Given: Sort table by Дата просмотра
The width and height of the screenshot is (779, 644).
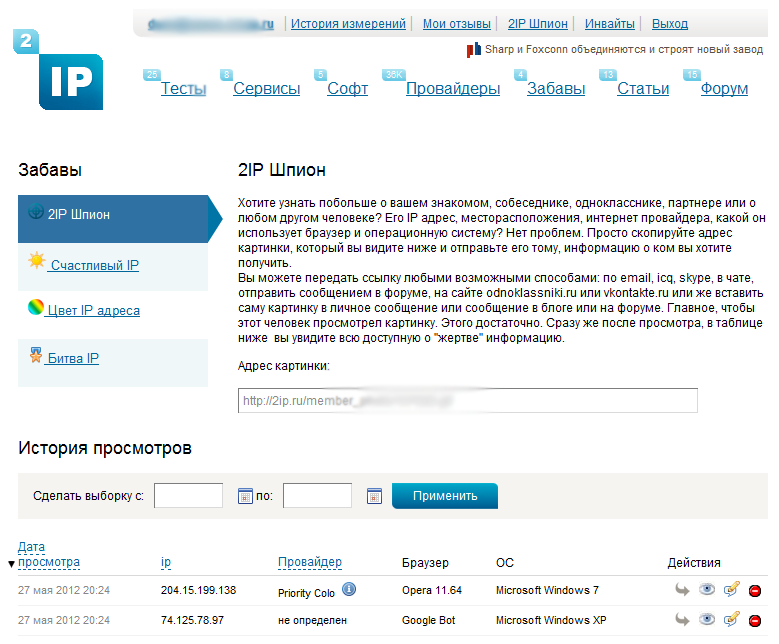Looking at the screenshot, I should [x=49, y=555].
